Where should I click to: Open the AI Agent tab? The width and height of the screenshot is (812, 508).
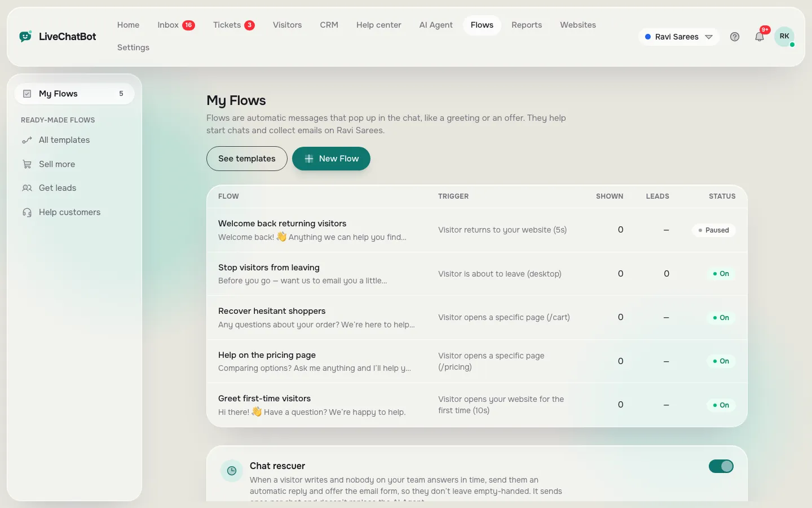click(x=436, y=25)
